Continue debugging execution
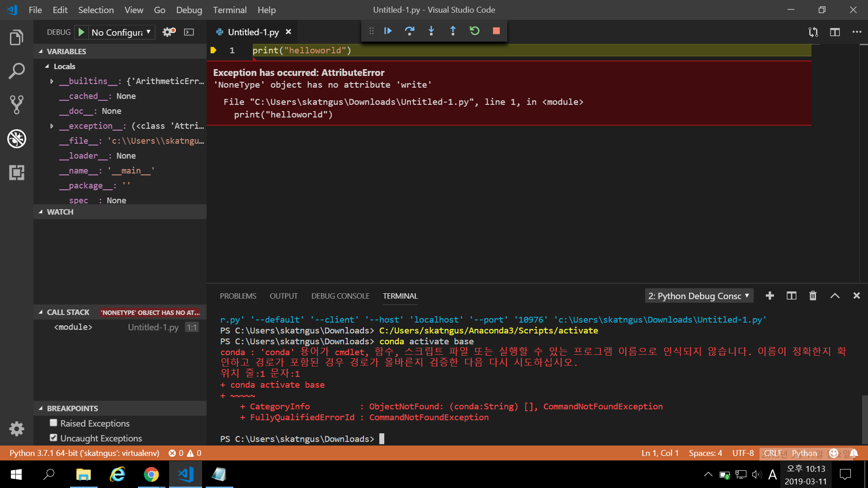The image size is (868, 488). 388,31
